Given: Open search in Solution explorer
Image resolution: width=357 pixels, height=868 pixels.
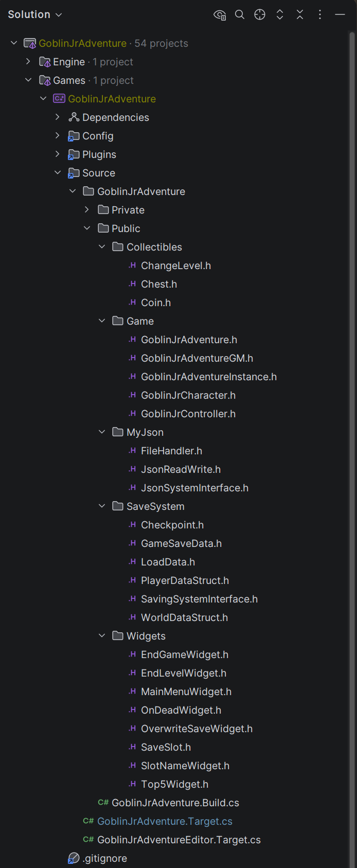Looking at the screenshot, I should click(x=240, y=14).
